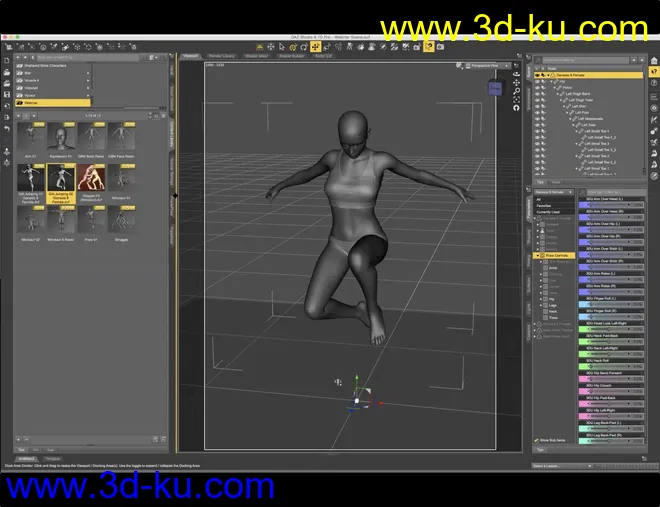Click the Undo arrow in left toolbar
The image size is (660, 507).
(x=7, y=129)
